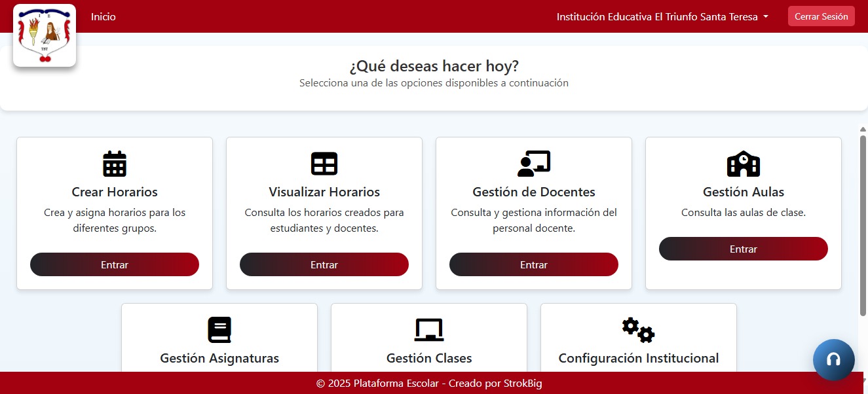
Task: Click Cerrar Sesión in the navbar
Action: coord(821,16)
